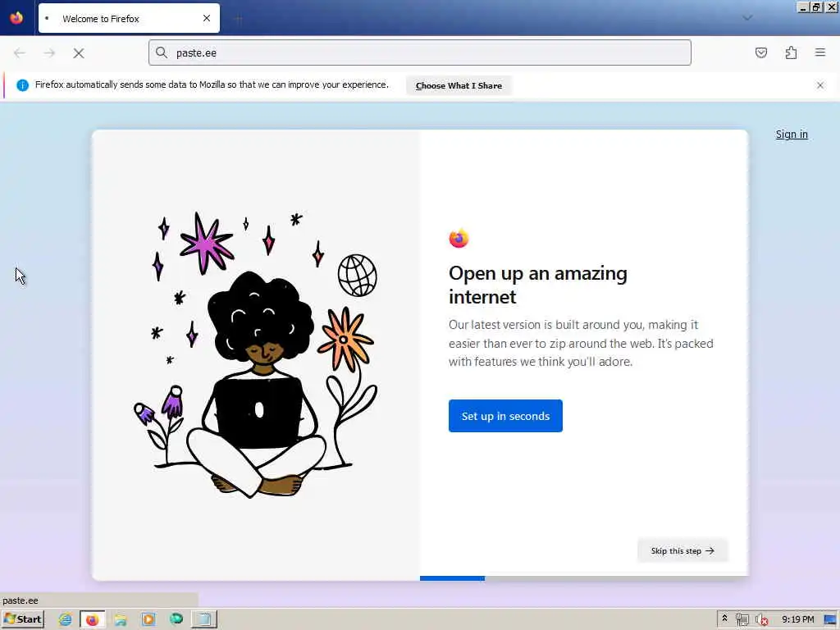This screenshot has height=630, width=840.
Task: Open the Save to Pocket button
Action: (760, 52)
